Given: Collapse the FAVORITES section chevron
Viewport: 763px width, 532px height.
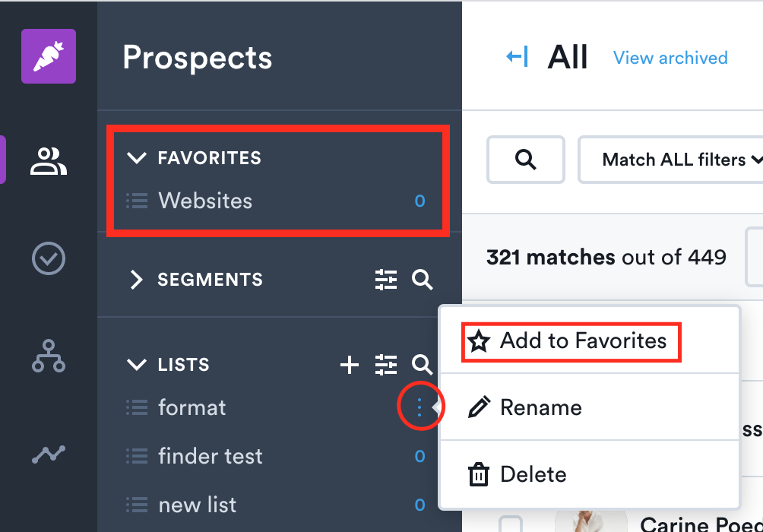Looking at the screenshot, I should (x=136, y=158).
